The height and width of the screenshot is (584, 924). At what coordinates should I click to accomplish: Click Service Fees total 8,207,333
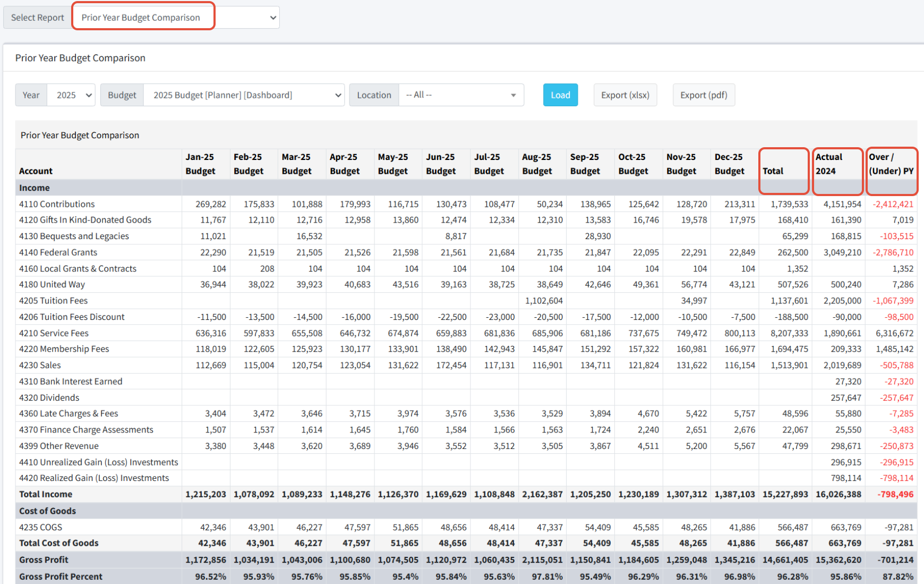pos(790,333)
